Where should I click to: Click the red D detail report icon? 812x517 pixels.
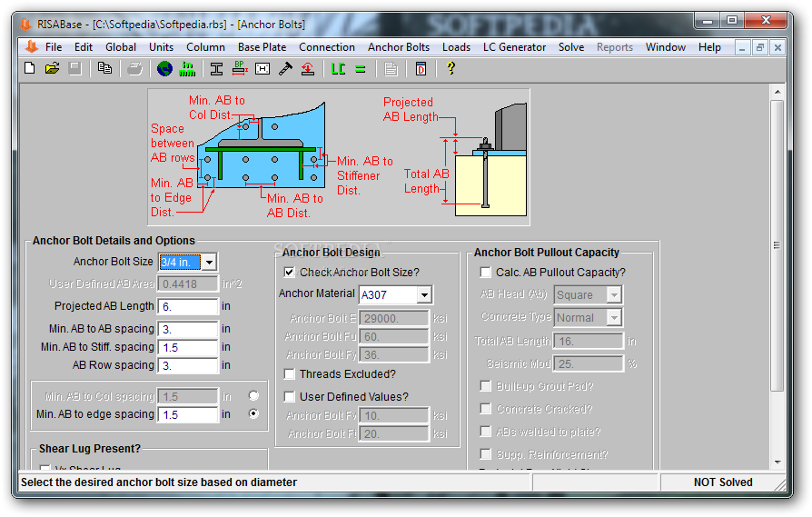pyautogui.click(x=421, y=68)
